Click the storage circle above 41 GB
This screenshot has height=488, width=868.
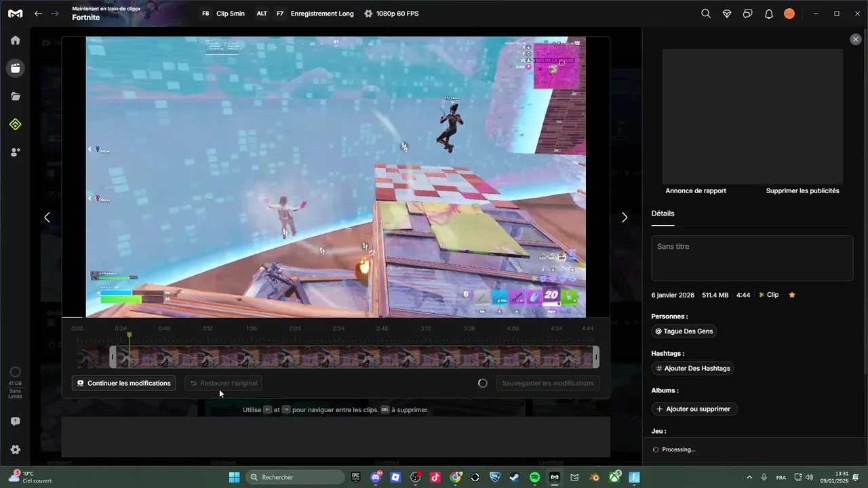click(15, 372)
